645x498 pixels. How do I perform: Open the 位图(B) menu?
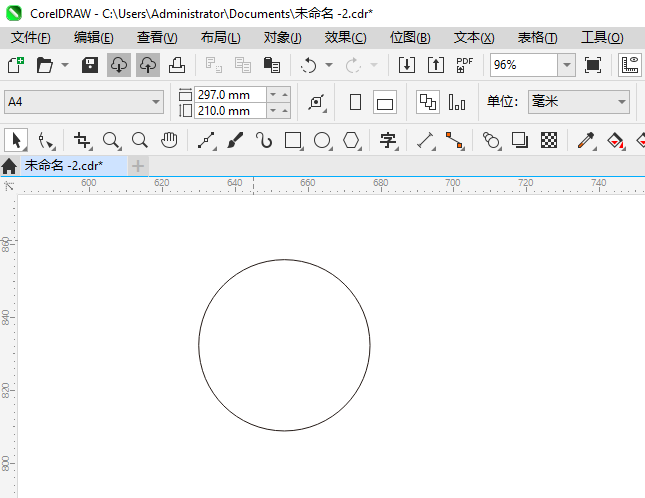[410, 38]
